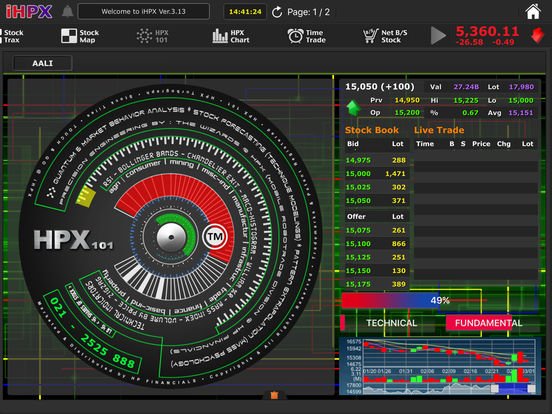The image size is (552, 414).
Task: Switch to FUNDAMENTAL tab
Action: pyautogui.click(x=489, y=323)
